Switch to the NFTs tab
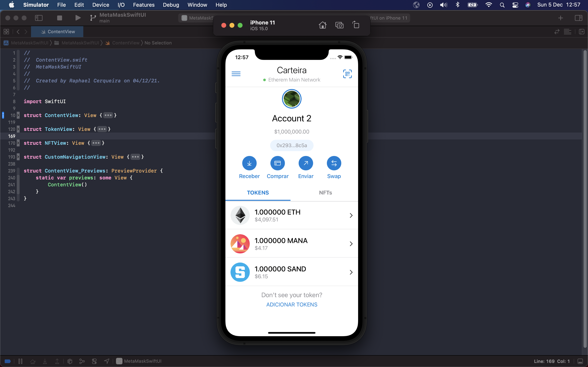Viewport: 588px width, 367px height. click(x=325, y=192)
